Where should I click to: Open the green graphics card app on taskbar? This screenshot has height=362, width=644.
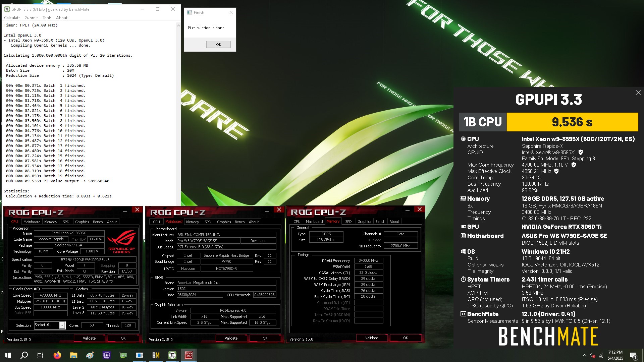[123, 355]
